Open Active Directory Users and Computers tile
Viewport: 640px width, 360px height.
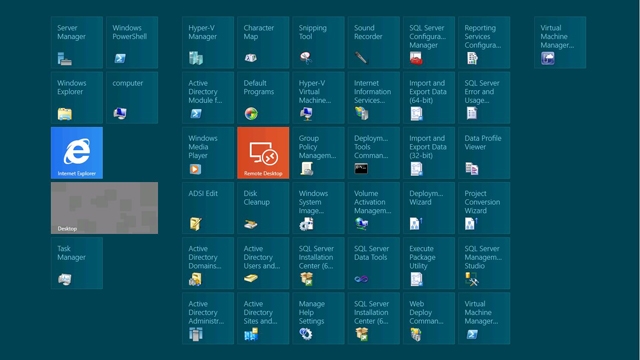click(263, 263)
